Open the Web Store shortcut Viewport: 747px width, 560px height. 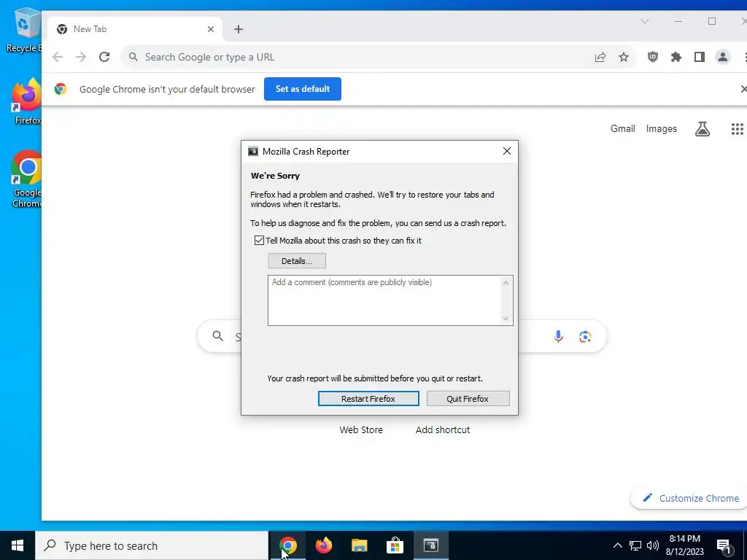coord(360,429)
